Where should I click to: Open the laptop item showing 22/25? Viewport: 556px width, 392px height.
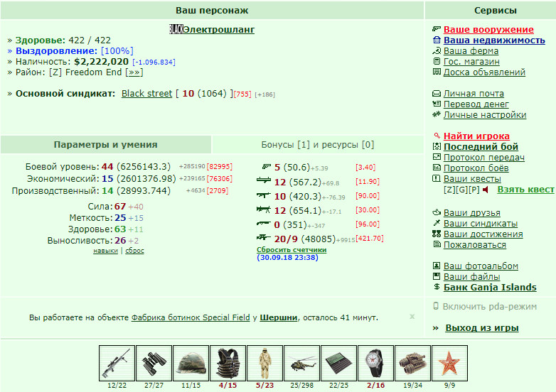(338, 364)
